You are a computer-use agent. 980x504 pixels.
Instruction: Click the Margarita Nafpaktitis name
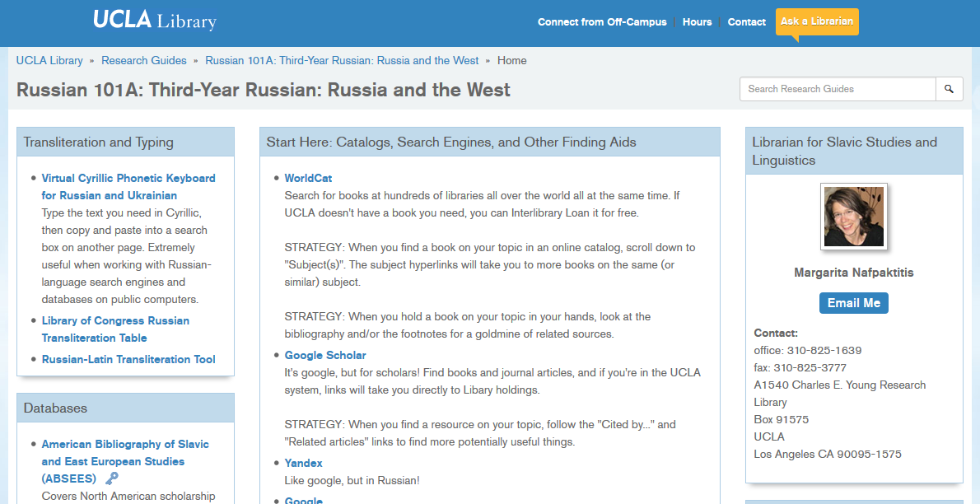click(x=854, y=273)
